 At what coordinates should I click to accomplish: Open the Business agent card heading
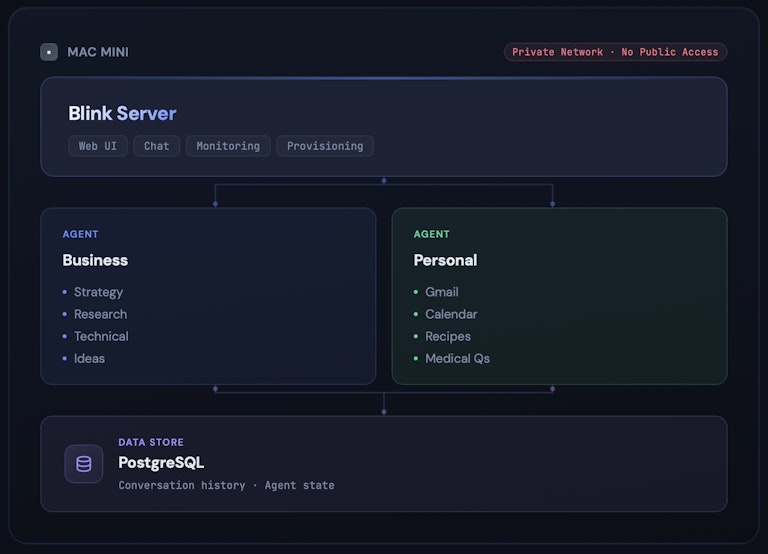click(95, 260)
